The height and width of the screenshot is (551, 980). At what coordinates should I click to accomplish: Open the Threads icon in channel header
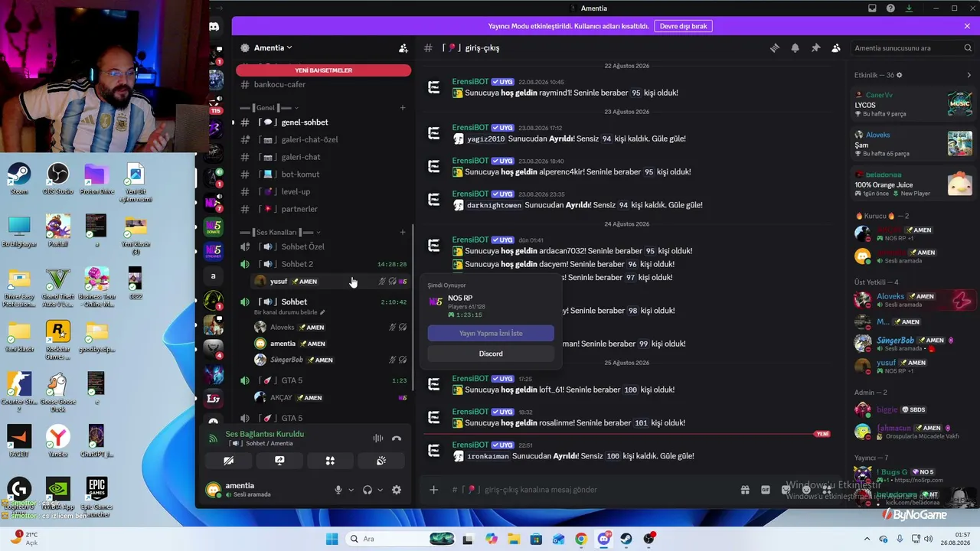pos(775,47)
